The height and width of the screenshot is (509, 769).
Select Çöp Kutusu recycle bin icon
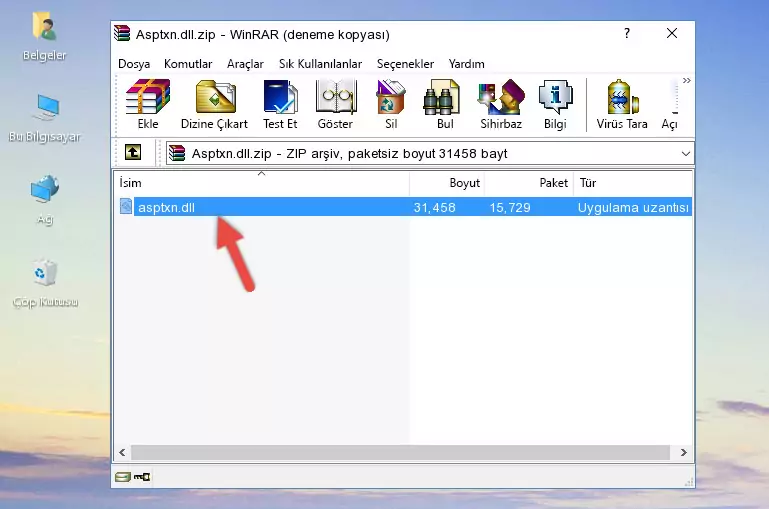(45, 283)
